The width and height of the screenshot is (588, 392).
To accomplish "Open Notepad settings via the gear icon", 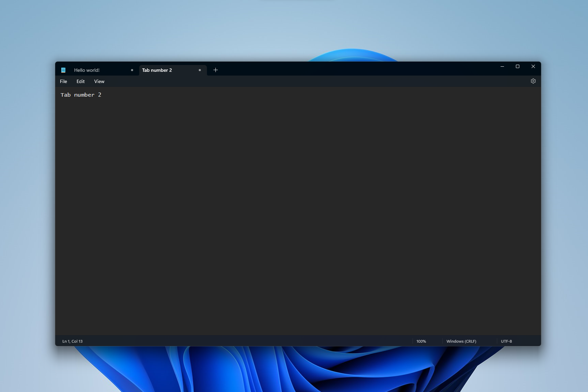I will (533, 81).
